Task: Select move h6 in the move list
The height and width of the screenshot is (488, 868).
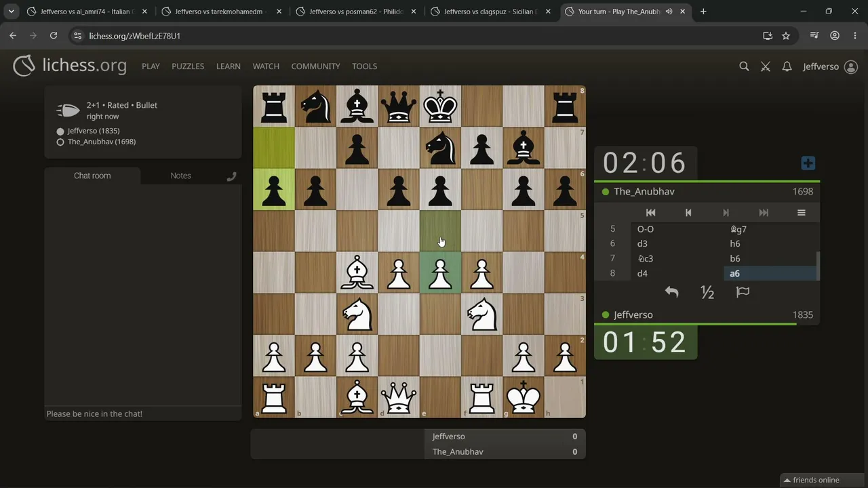Action: click(x=772, y=244)
